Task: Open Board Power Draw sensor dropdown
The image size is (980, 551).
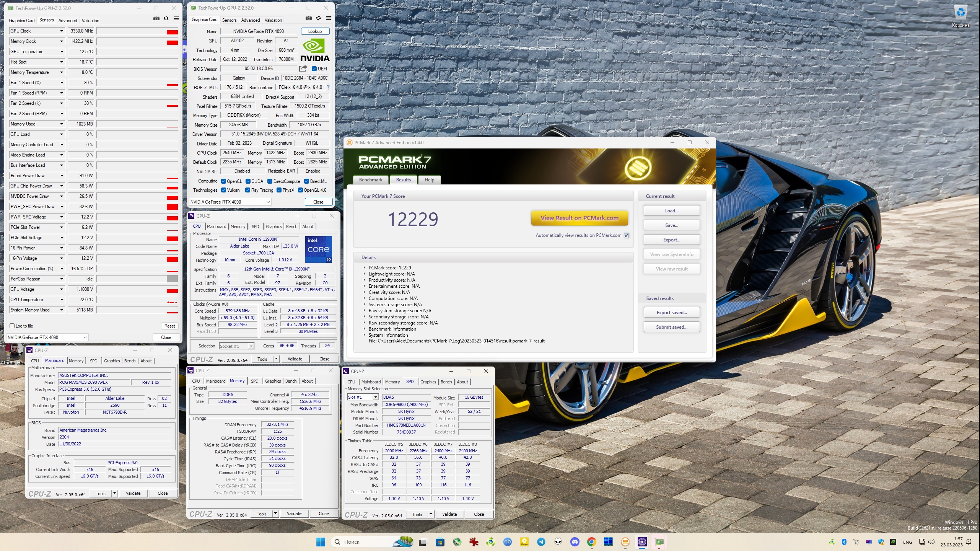Action: (x=62, y=176)
